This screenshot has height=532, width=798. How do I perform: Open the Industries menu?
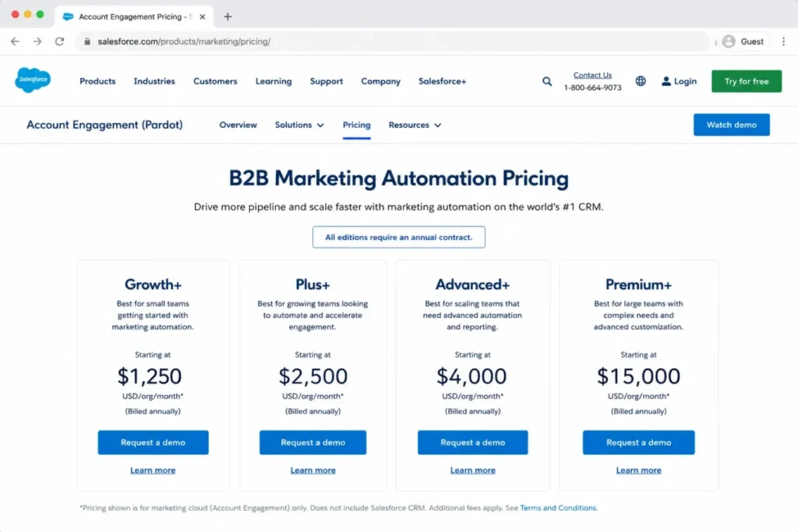click(154, 81)
